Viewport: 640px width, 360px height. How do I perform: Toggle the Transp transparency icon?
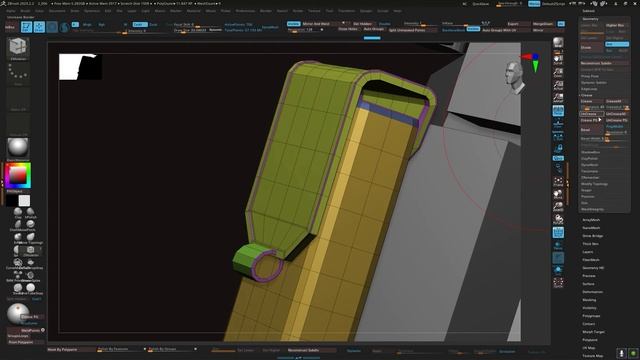pos(558,245)
